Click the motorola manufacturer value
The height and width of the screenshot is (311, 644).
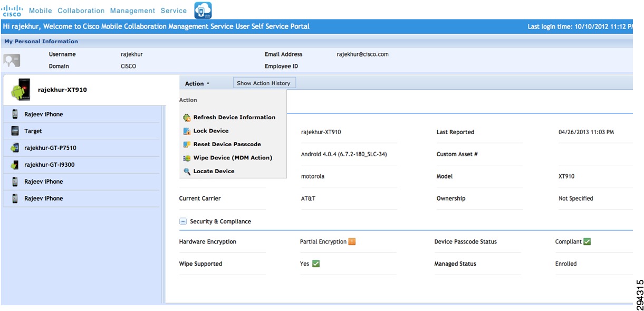tap(313, 176)
